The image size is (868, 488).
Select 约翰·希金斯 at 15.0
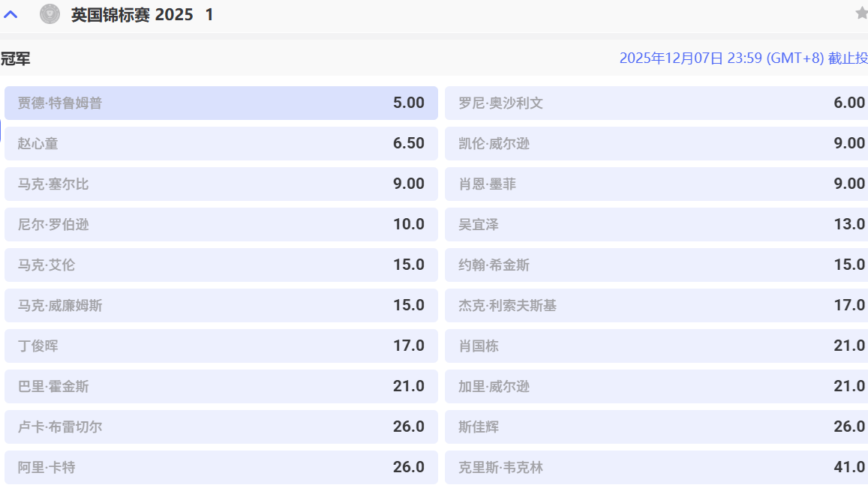[656, 265]
